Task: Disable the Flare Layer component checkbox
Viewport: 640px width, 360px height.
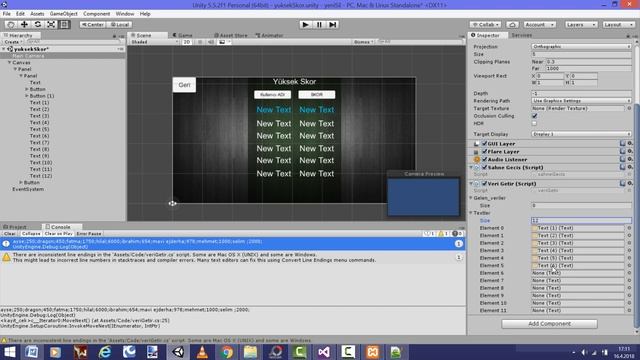Action: click(484, 151)
